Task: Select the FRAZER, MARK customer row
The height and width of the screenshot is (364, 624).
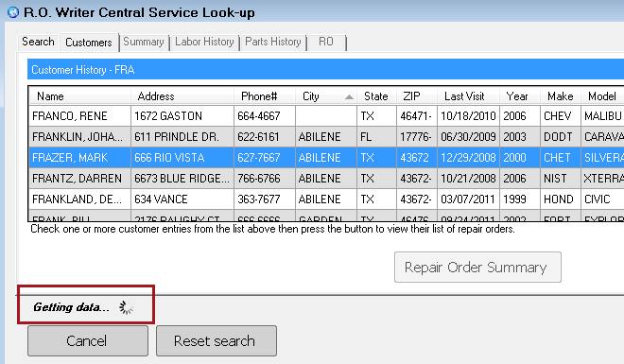Action: pos(326,158)
